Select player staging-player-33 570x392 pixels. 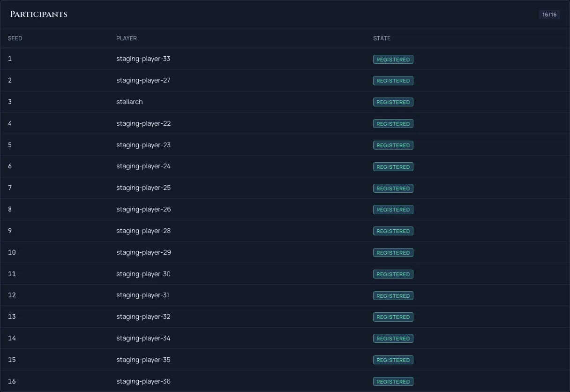pos(143,59)
